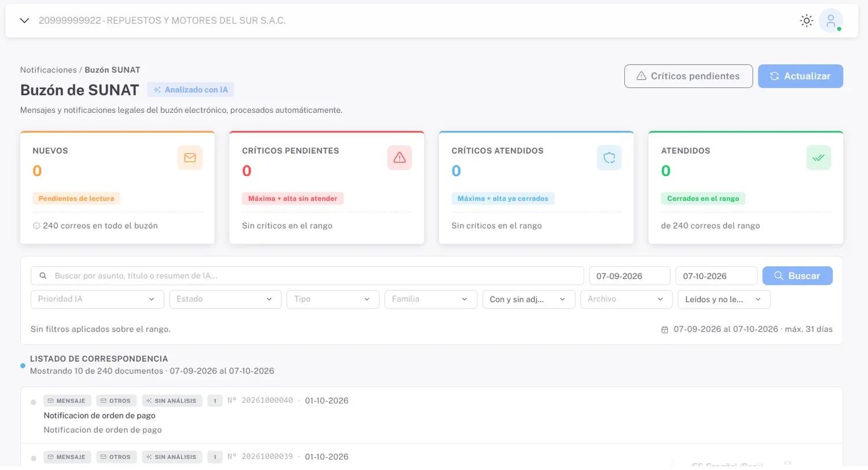Open the Tipo dropdown
Viewport: 868px width, 470px height.
point(333,299)
